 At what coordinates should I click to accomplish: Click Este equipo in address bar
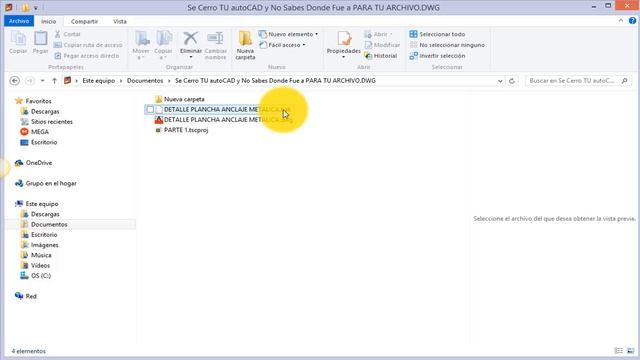pos(98,81)
